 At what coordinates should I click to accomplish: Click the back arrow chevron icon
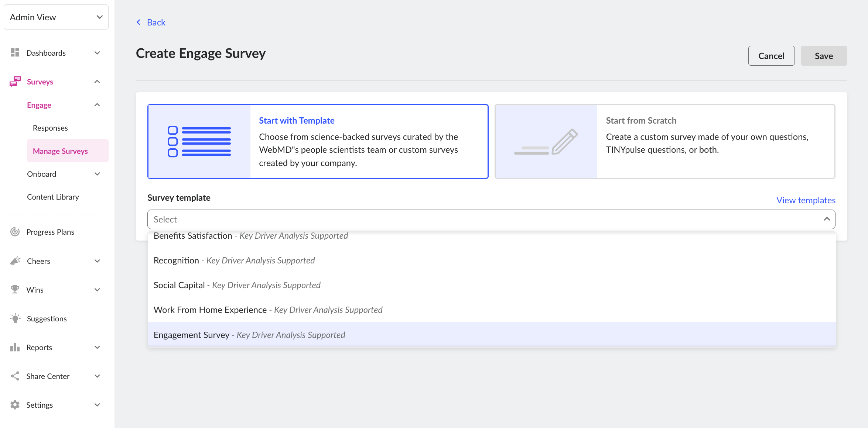[139, 22]
